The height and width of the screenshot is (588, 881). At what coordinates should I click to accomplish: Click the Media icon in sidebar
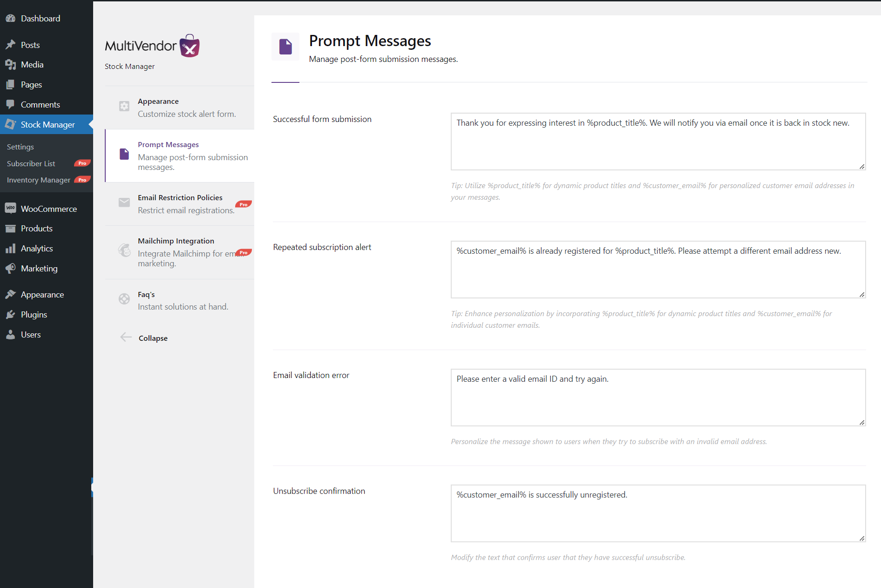(x=10, y=65)
